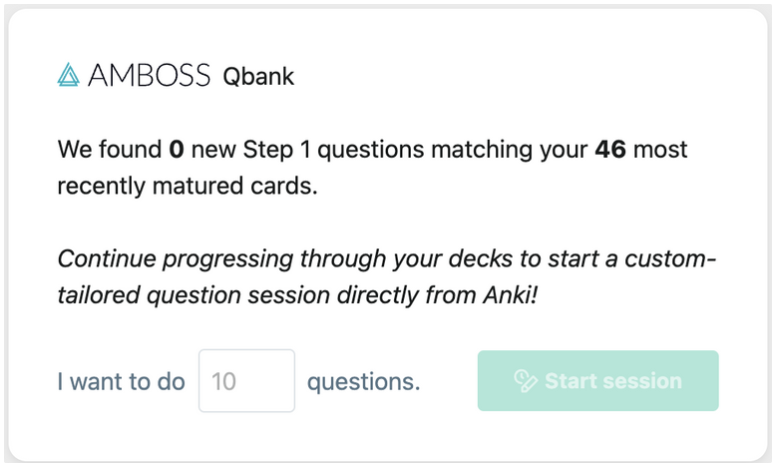Click the icon inside Start session button
The width and height of the screenshot is (780, 474).
525,381
